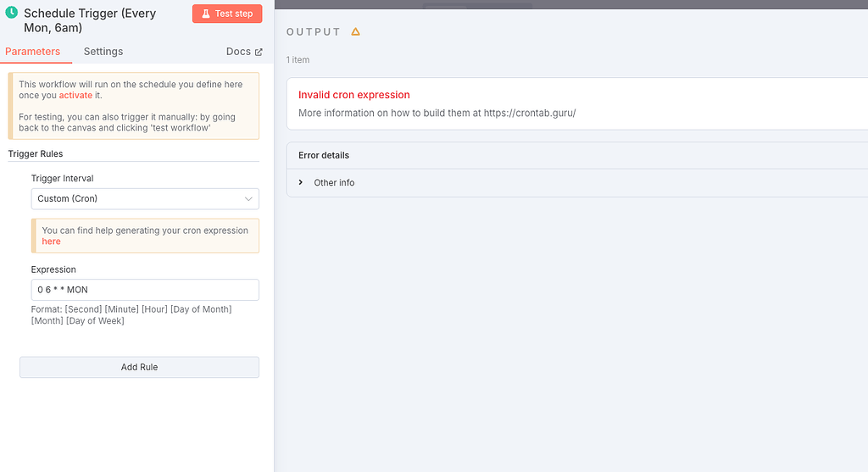Viewport: 868px width, 472px height.
Task: Click the 'Invalid cron expression' error title
Action: (354, 95)
